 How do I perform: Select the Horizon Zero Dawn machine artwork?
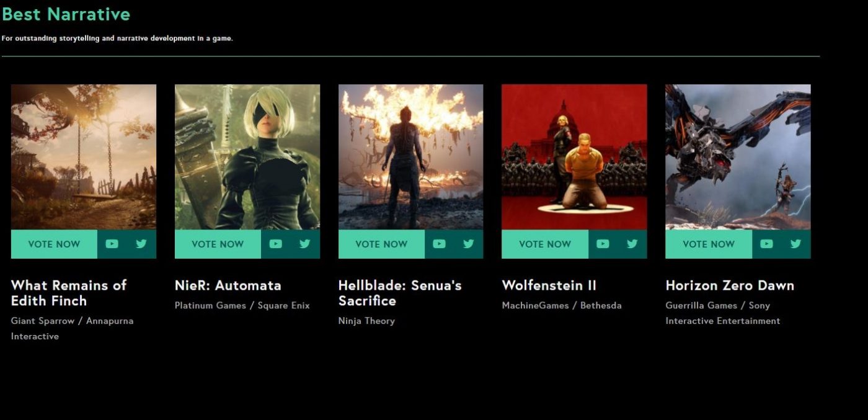coord(738,157)
